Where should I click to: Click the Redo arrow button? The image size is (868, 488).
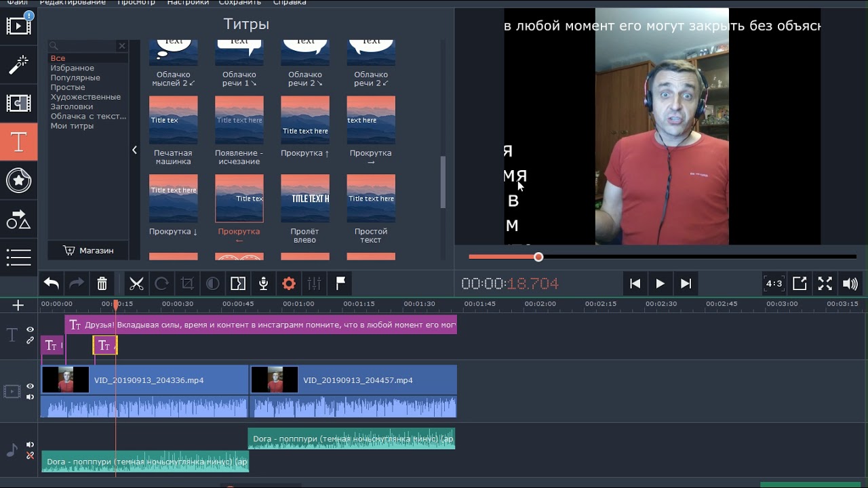[77, 283]
